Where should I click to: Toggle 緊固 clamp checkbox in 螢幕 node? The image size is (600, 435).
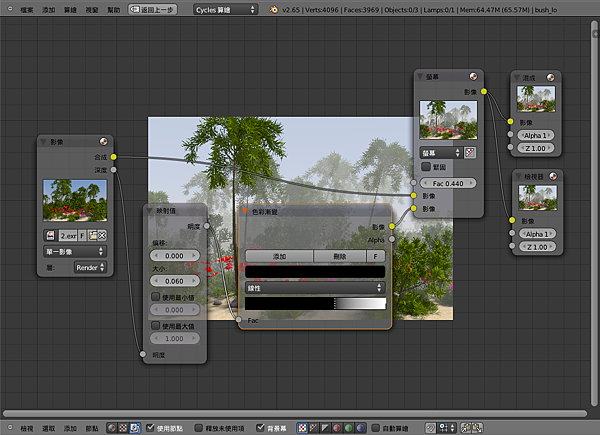[426, 167]
